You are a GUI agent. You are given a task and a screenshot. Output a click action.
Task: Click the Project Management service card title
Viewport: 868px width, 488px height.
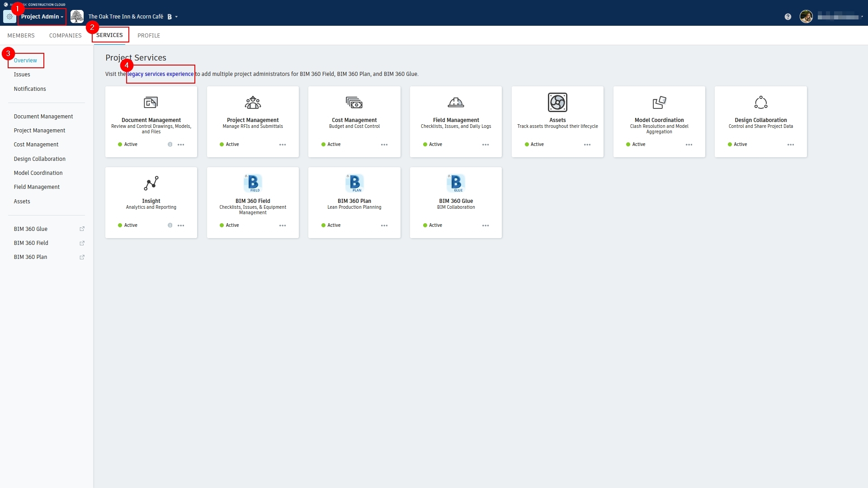coord(253,120)
